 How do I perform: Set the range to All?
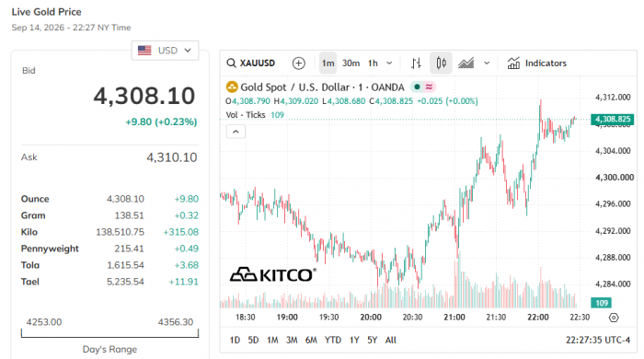pyautogui.click(x=391, y=340)
